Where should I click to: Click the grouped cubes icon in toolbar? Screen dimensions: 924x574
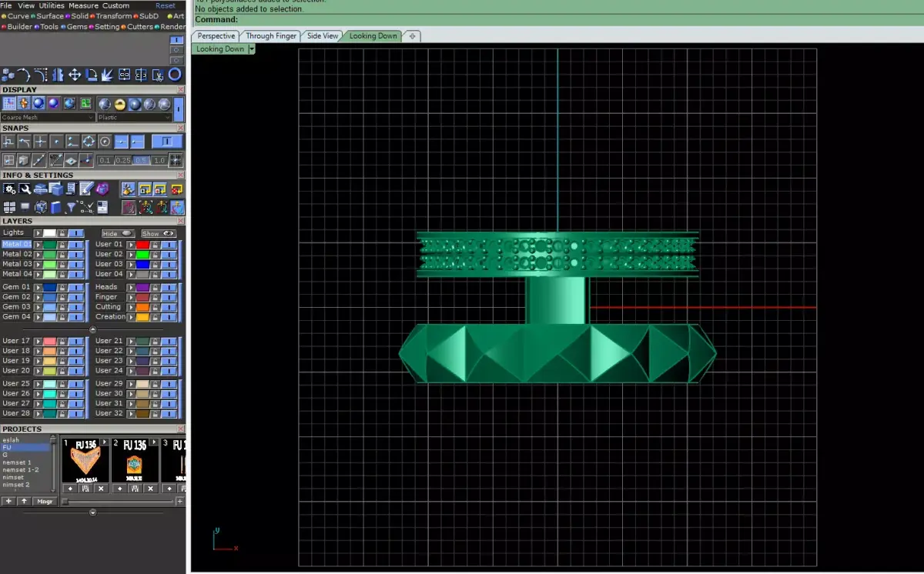click(x=7, y=75)
